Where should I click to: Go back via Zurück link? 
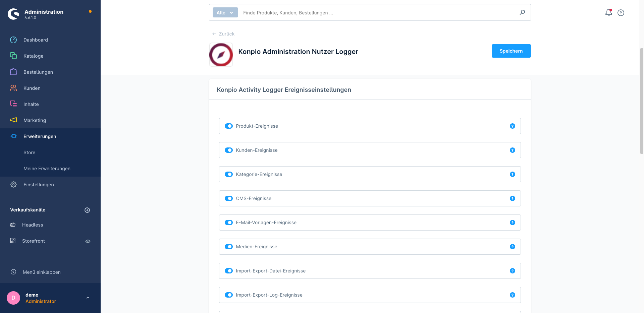click(223, 34)
